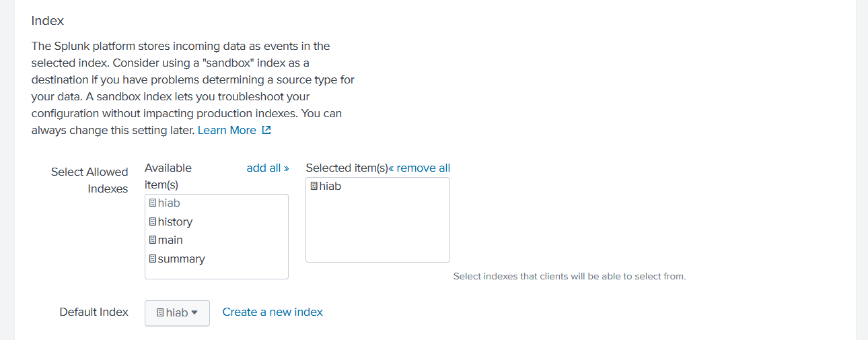This screenshot has height=340, width=868.
Task: Click 'Create a new index' link
Action: 273,312
